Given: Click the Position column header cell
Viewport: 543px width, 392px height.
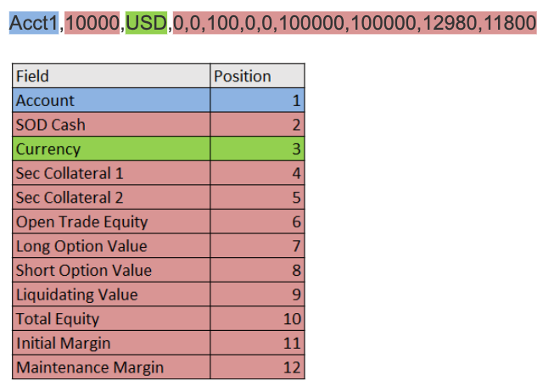Looking at the screenshot, I should click(257, 76).
